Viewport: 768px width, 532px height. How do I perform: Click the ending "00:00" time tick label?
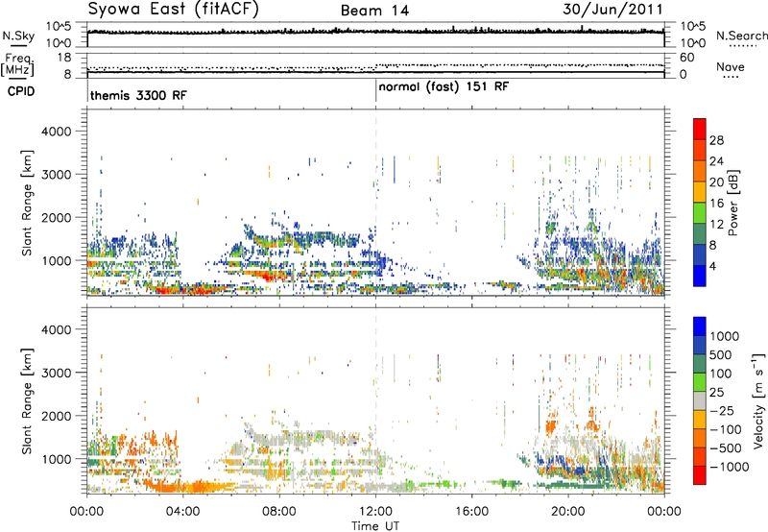point(664,512)
